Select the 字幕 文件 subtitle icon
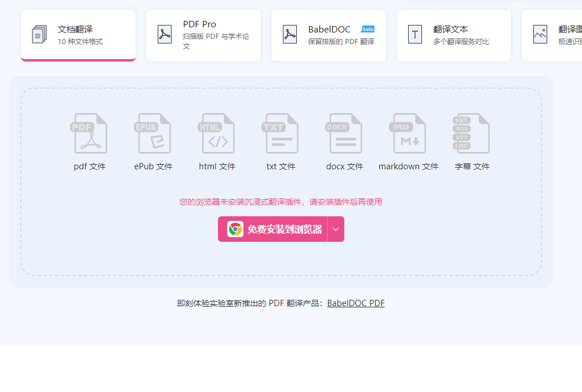Image resolution: width=582 pixels, height=392 pixels. click(471, 133)
